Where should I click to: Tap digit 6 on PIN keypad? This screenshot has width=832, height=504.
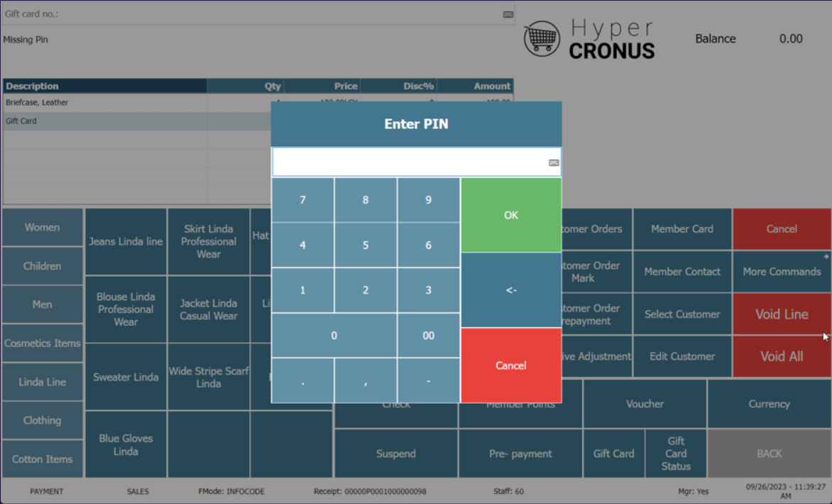pyautogui.click(x=428, y=245)
